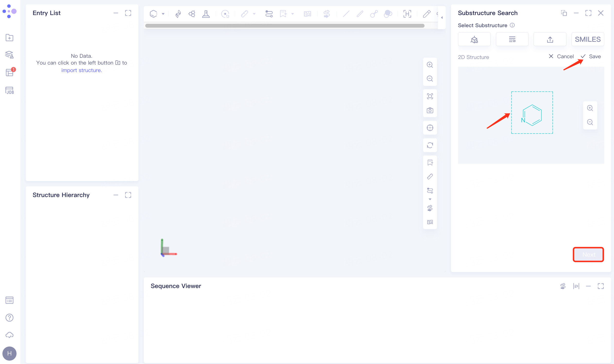Click the pencil edit tool in toolbar
614x364 pixels.
(x=426, y=14)
